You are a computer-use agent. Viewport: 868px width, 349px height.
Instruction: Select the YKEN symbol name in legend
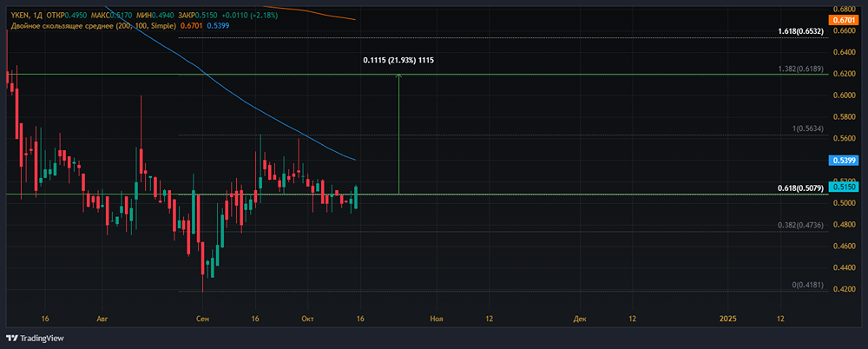tap(19, 15)
